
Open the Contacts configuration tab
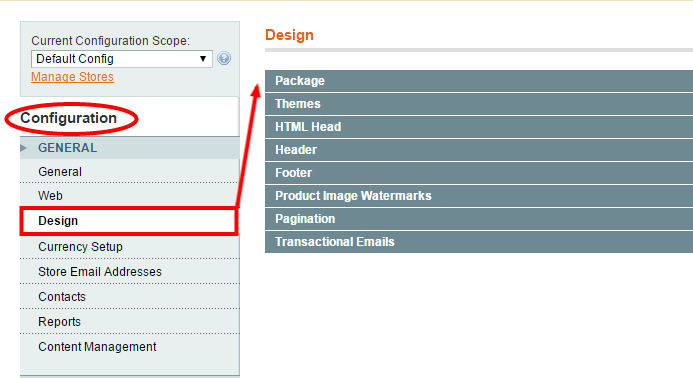pyautogui.click(x=129, y=297)
